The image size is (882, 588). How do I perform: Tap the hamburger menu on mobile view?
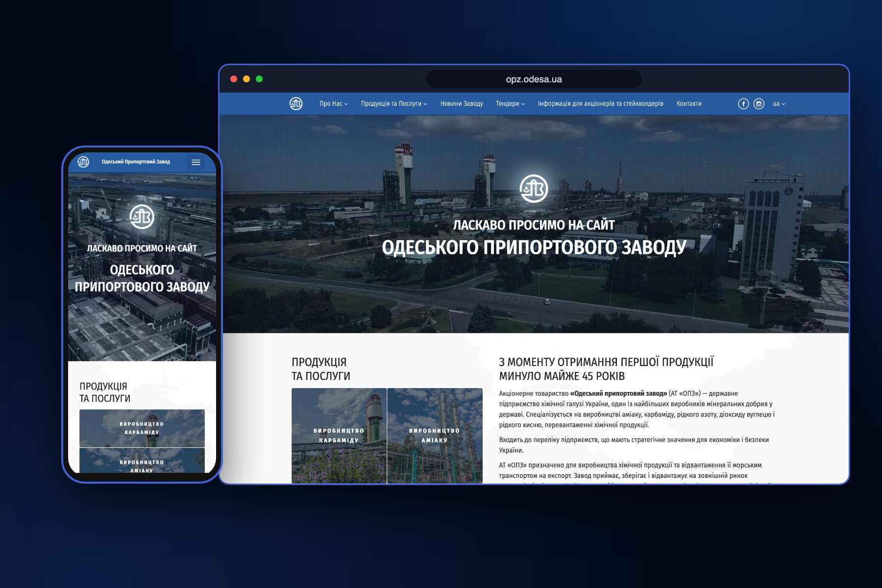(x=196, y=162)
